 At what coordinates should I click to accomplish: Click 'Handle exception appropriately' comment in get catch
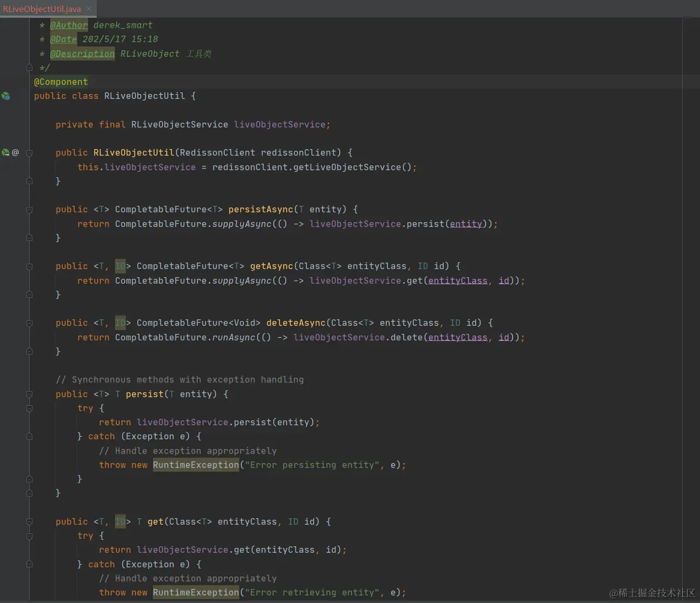(187, 578)
